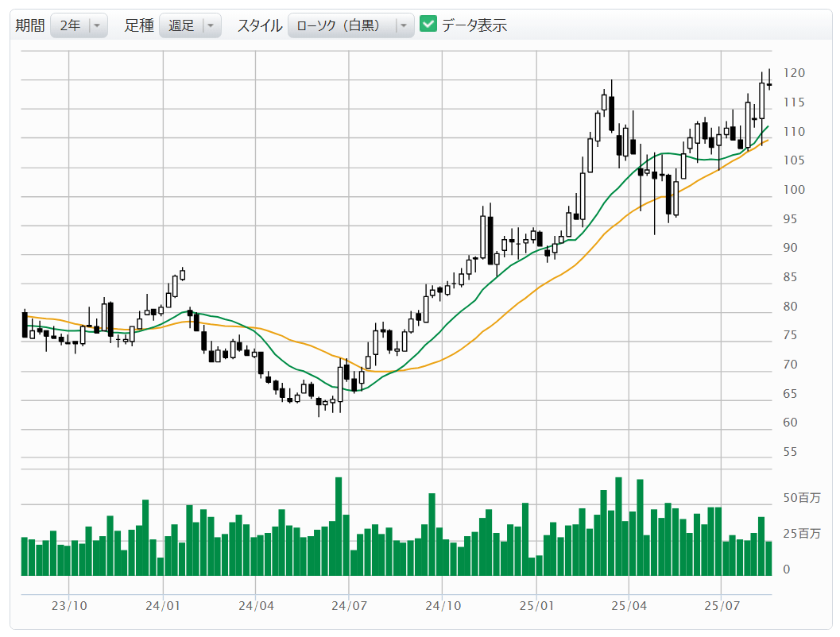Click the スタイル label
The height and width of the screenshot is (637, 840).
[260, 25]
